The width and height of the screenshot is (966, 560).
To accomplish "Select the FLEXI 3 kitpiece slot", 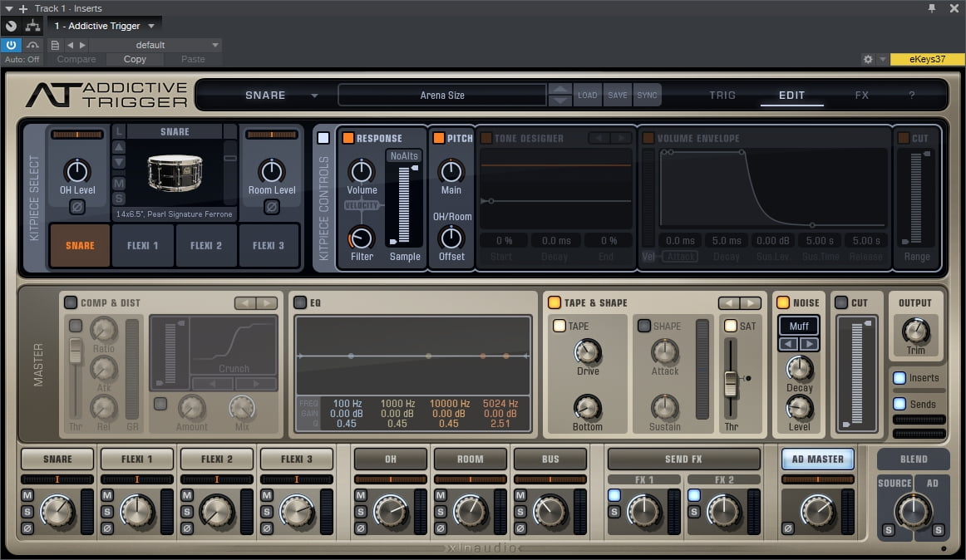I will pyautogui.click(x=269, y=245).
